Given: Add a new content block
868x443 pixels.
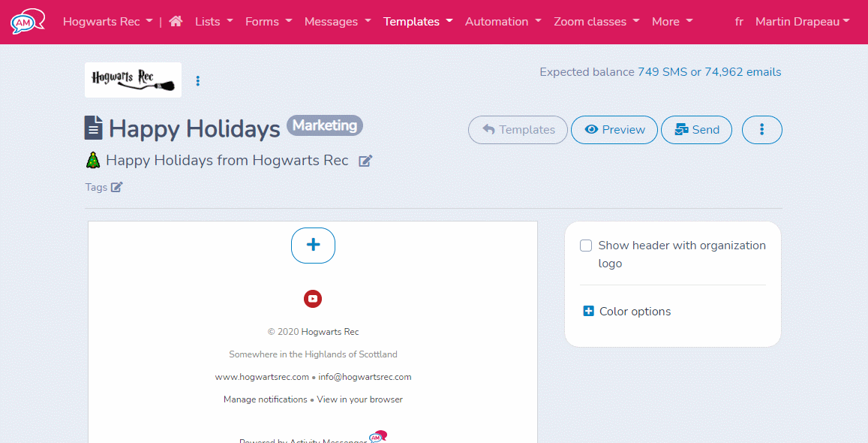Looking at the screenshot, I should coord(314,246).
